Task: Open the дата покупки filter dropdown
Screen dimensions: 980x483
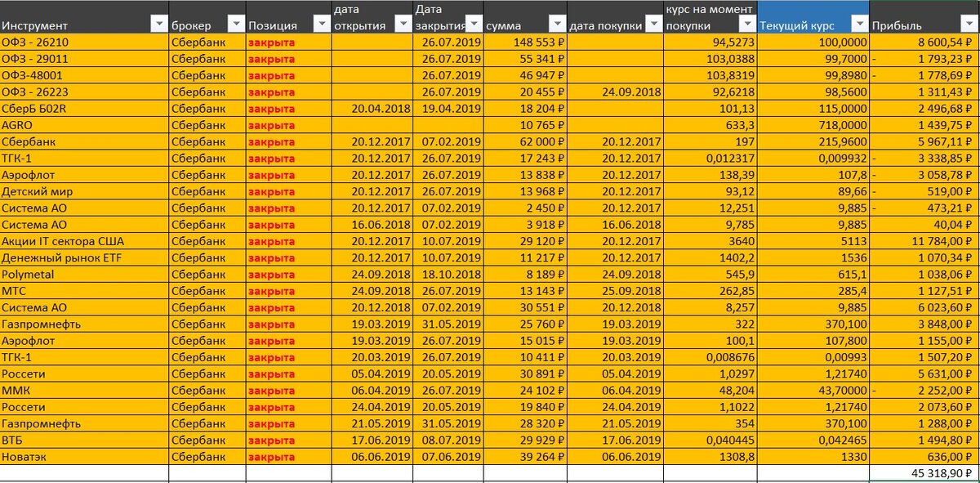Action: click(x=653, y=25)
